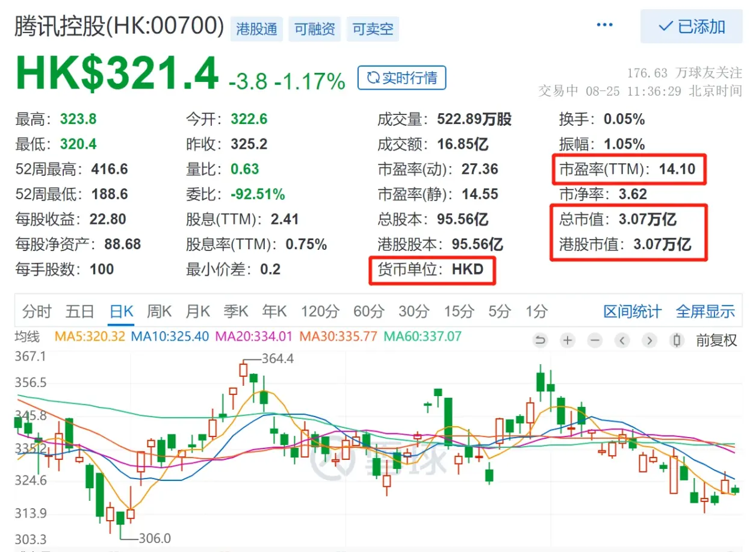Click the MA10:325.40 indicator label
The height and width of the screenshot is (552, 756).
[170, 336]
